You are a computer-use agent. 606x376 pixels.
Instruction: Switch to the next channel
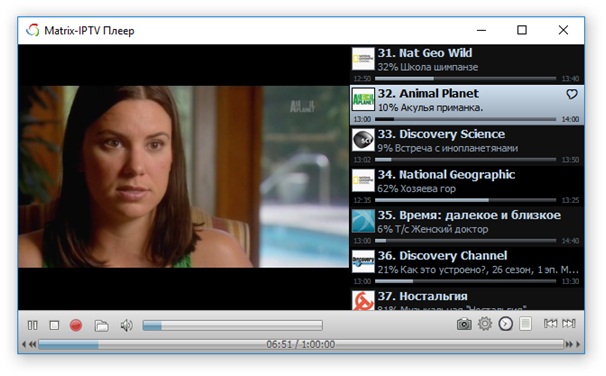(x=569, y=323)
